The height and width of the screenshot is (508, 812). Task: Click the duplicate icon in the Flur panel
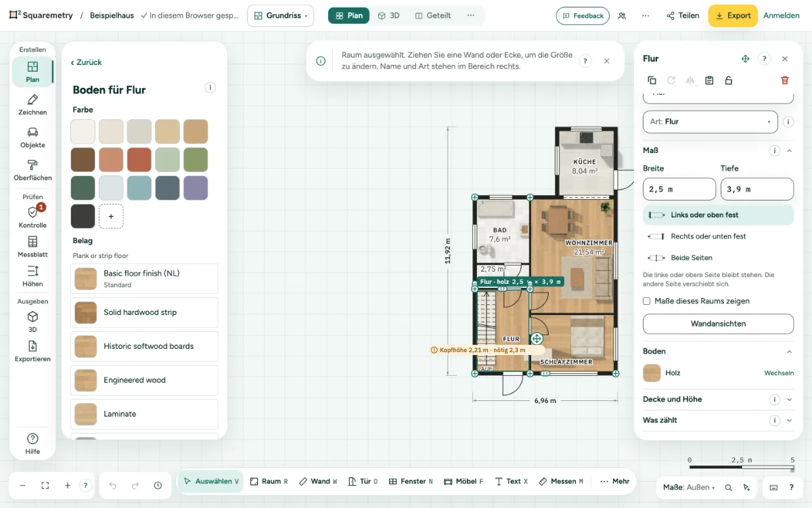point(652,80)
